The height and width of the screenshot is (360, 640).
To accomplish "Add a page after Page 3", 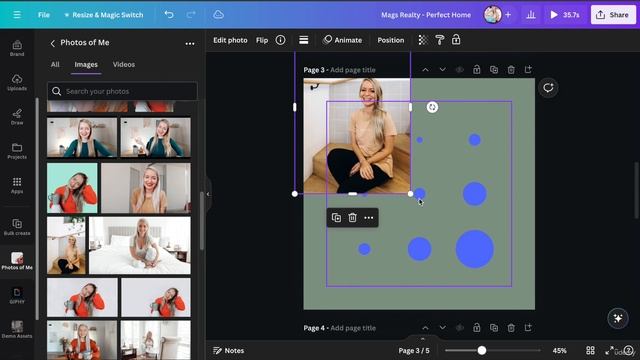I will click(528, 70).
